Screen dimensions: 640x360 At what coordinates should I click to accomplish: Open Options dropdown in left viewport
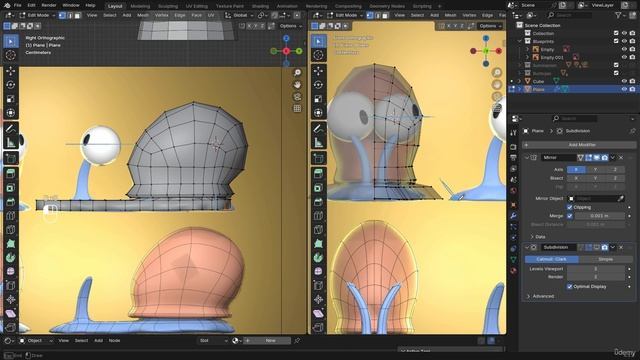tap(291, 26)
